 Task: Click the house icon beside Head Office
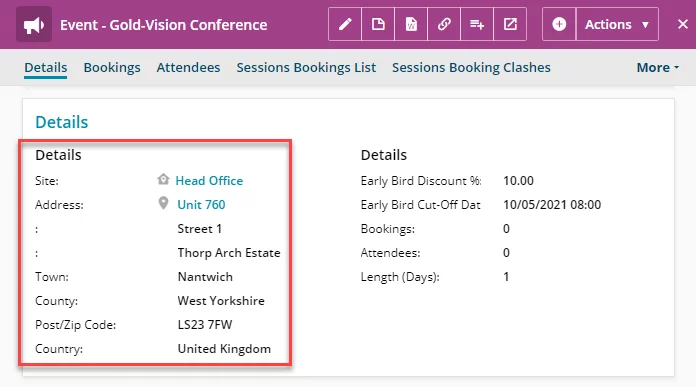[x=163, y=179]
